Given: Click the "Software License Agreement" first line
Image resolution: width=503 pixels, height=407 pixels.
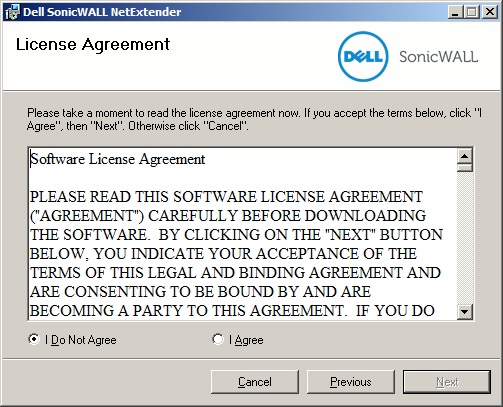Looking at the screenshot, I should [117, 159].
